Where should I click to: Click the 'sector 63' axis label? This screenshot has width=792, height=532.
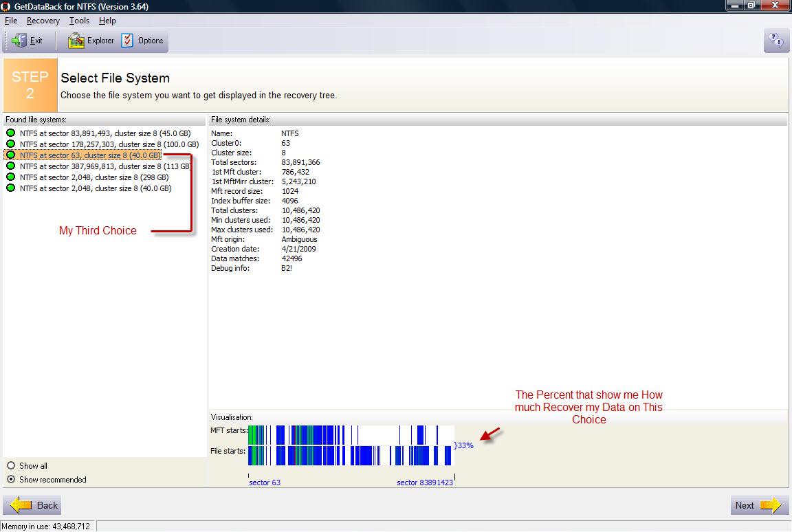(265, 483)
